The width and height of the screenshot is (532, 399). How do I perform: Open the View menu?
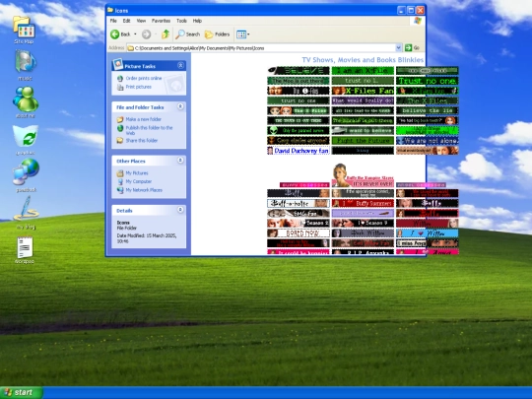[x=141, y=21]
